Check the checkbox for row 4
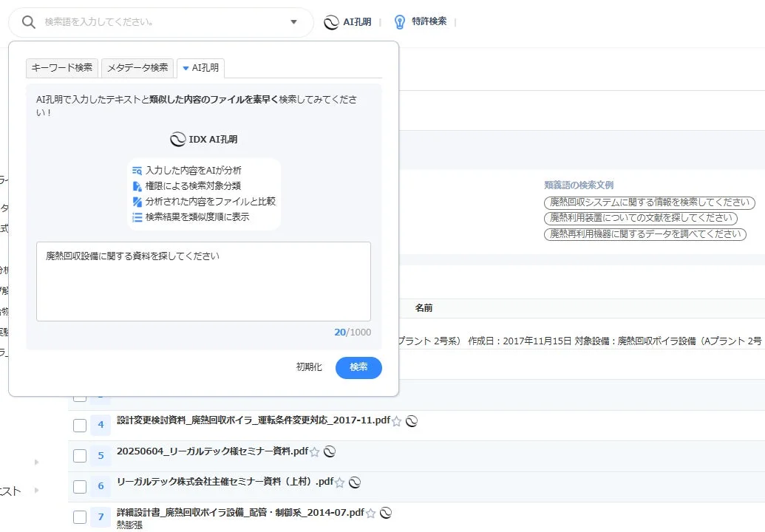The height and width of the screenshot is (532, 765). click(x=79, y=425)
